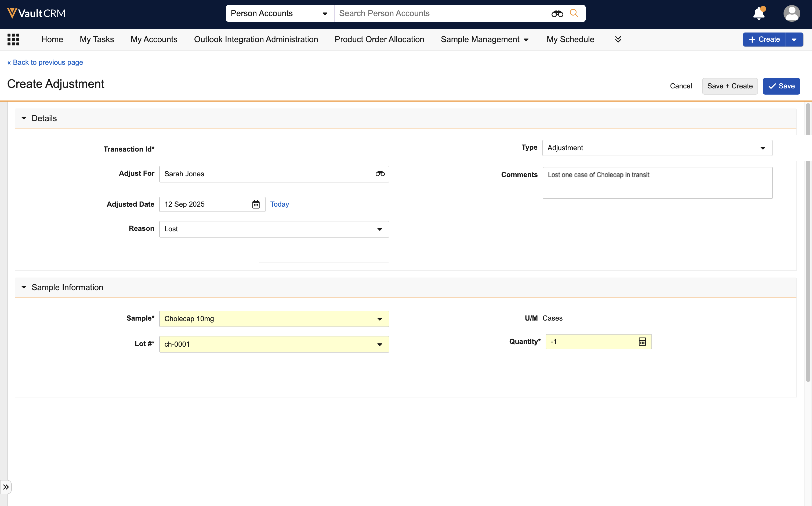The width and height of the screenshot is (812, 506).
Task: Open the user profile avatar
Action: click(791, 14)
